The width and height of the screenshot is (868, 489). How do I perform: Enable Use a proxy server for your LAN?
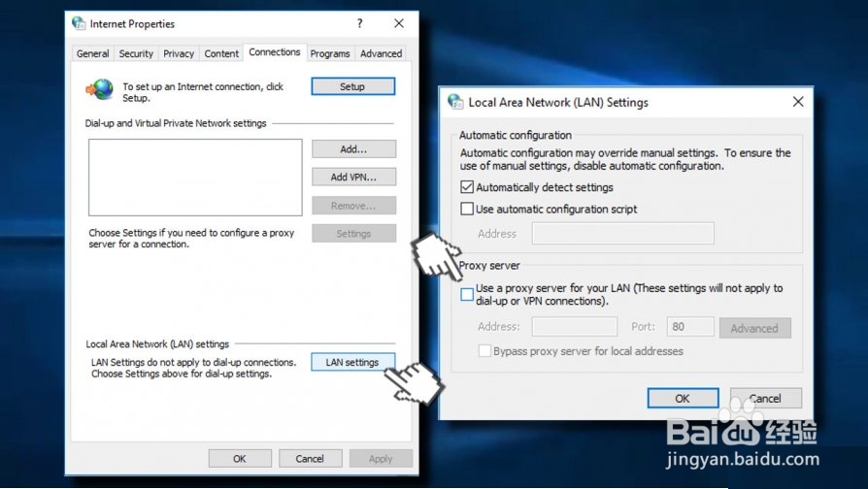[467, 294]
